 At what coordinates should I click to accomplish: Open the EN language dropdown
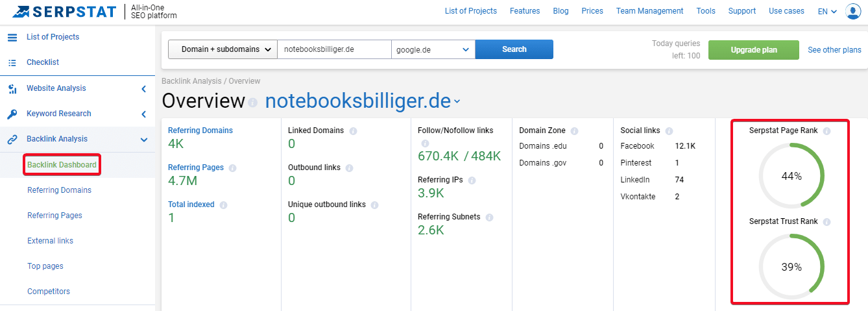click(x=827, y=11)
